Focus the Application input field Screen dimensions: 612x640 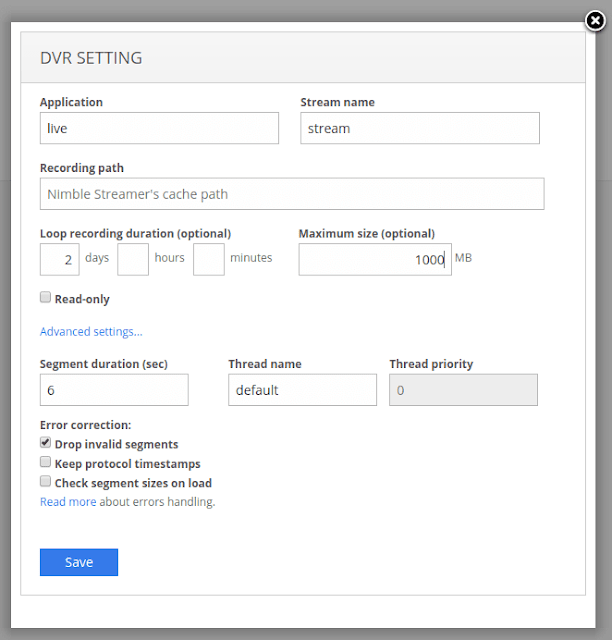pos(159,128)
